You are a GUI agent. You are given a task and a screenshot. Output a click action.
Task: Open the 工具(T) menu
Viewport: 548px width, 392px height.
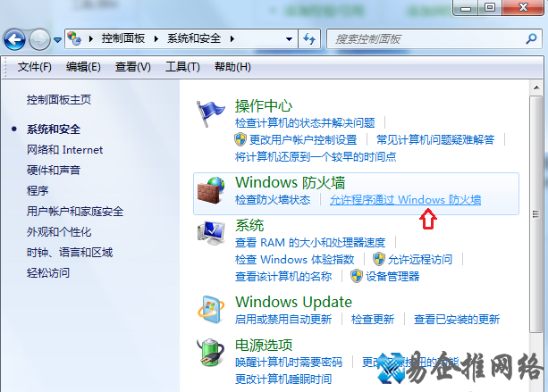tap(182, 67)
